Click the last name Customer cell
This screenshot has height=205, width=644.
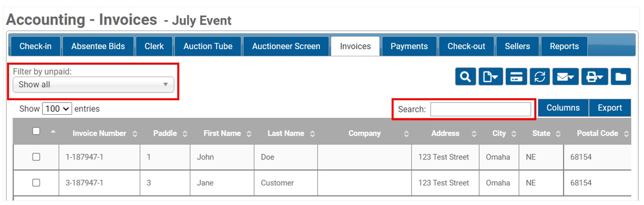coord(286,183)
